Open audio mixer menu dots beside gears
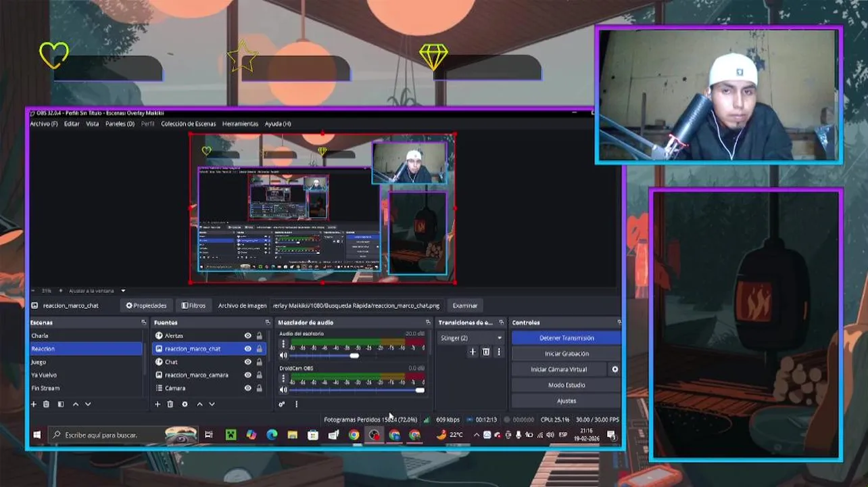The image size is (868, 487). pos(296,404)
